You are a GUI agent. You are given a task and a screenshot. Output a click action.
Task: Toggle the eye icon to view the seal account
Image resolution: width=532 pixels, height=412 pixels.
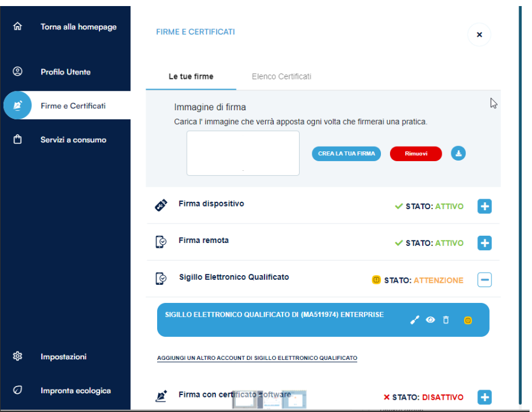pyautogui.click(x=431, y=320)
